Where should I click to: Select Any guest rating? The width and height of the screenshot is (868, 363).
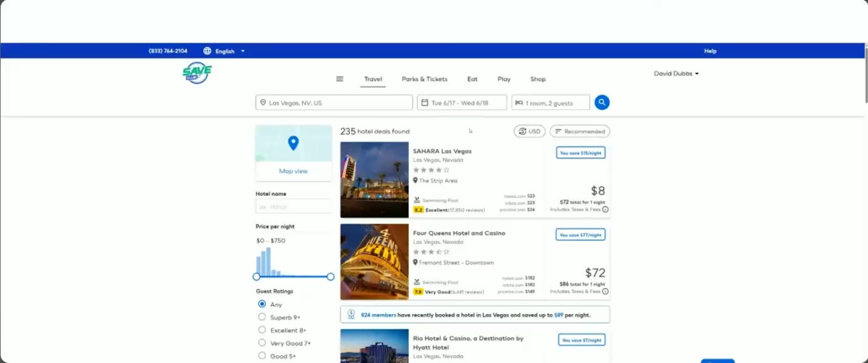[x=262, y=304]
